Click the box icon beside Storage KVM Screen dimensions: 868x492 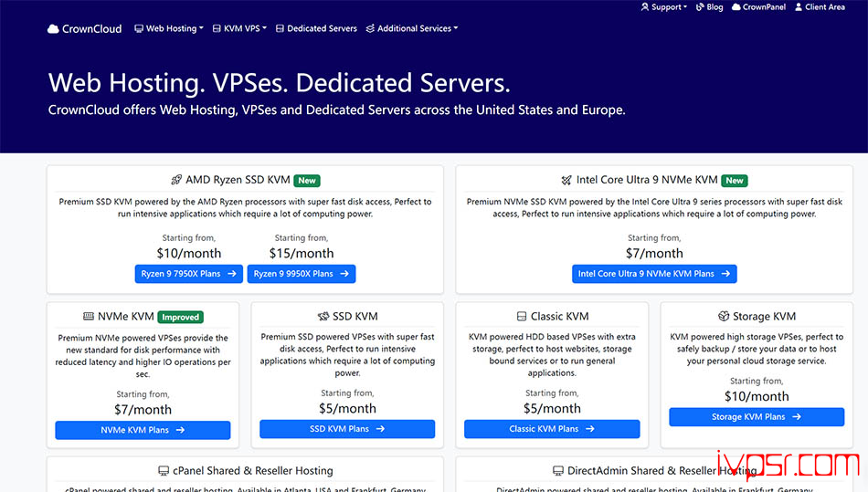[x=724, y=316]
